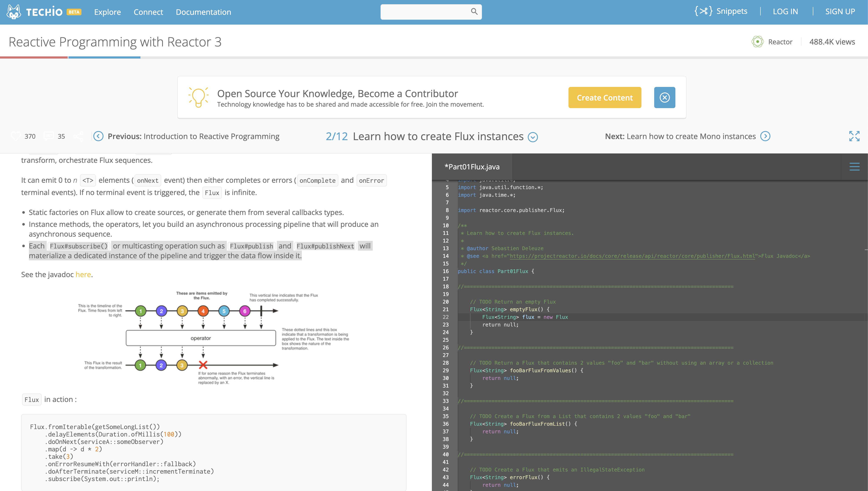Like the playground with the heart icon
The width and height of the screenshot is (868, 491).
[x=15, y=136]
